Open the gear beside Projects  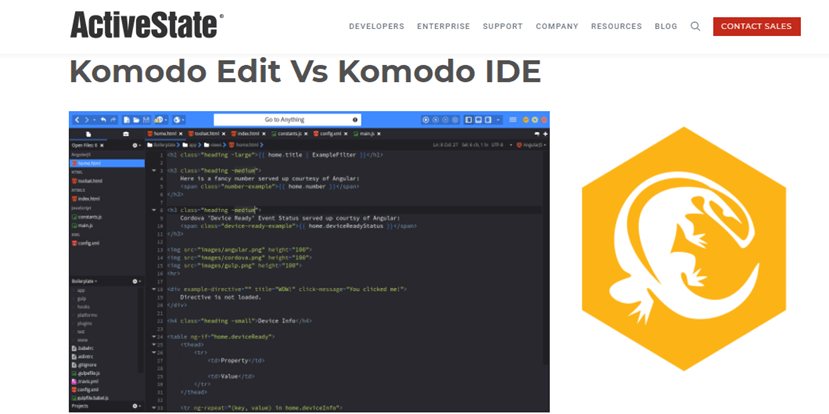pos(134,406)
